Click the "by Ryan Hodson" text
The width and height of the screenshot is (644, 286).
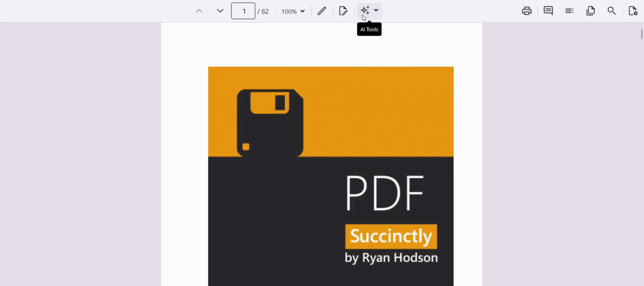click(x=391, y=258)
